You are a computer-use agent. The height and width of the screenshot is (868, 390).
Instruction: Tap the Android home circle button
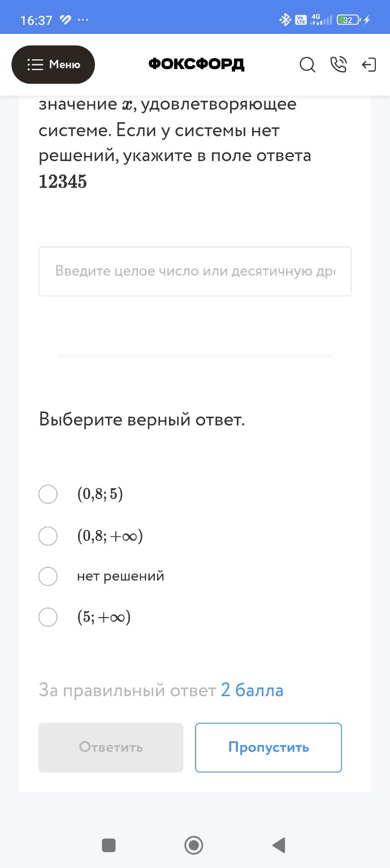point(193,845)
